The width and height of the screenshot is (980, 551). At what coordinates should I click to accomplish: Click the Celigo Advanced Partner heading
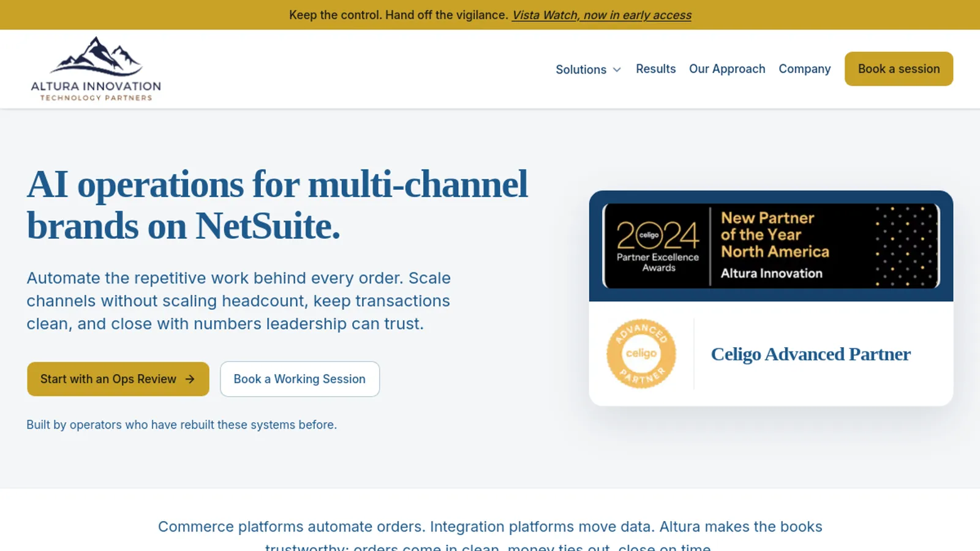810,354
